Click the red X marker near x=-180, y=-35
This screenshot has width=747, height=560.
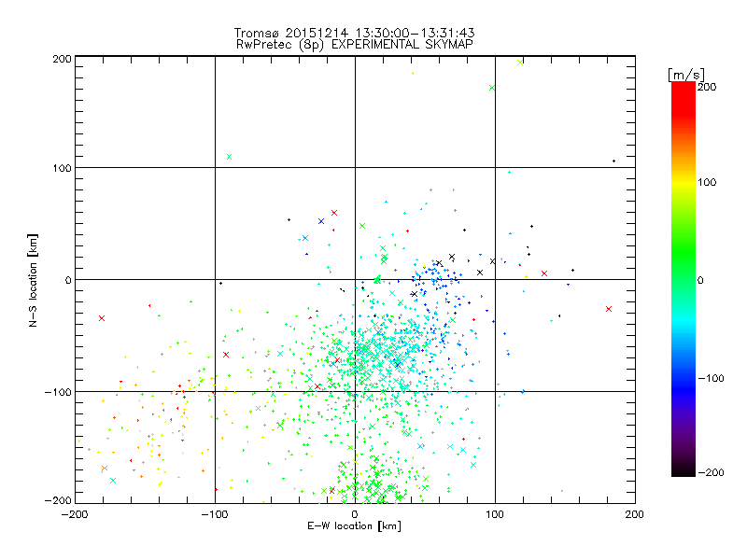102,318
